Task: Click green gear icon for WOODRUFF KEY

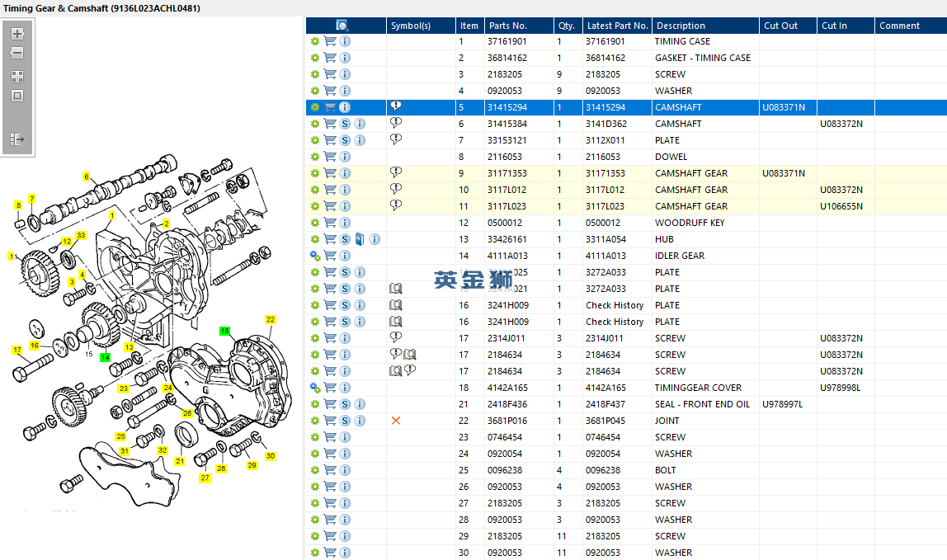Action: click(314, 223)
